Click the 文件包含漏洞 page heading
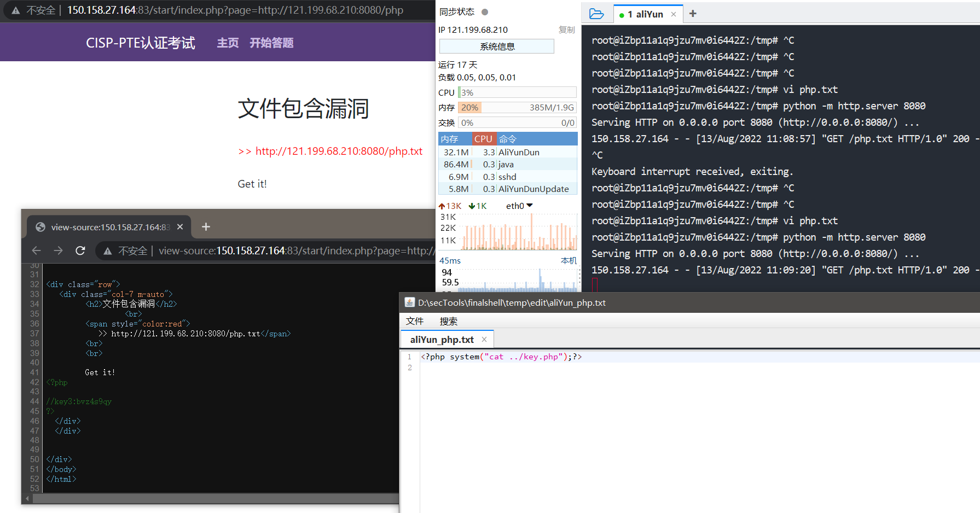This screenshot has width=980, height=513. point(303,108)
